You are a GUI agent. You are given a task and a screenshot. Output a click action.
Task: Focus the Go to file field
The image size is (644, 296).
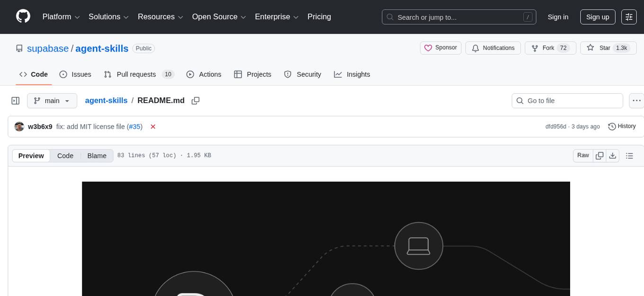(x=572, y=101)
